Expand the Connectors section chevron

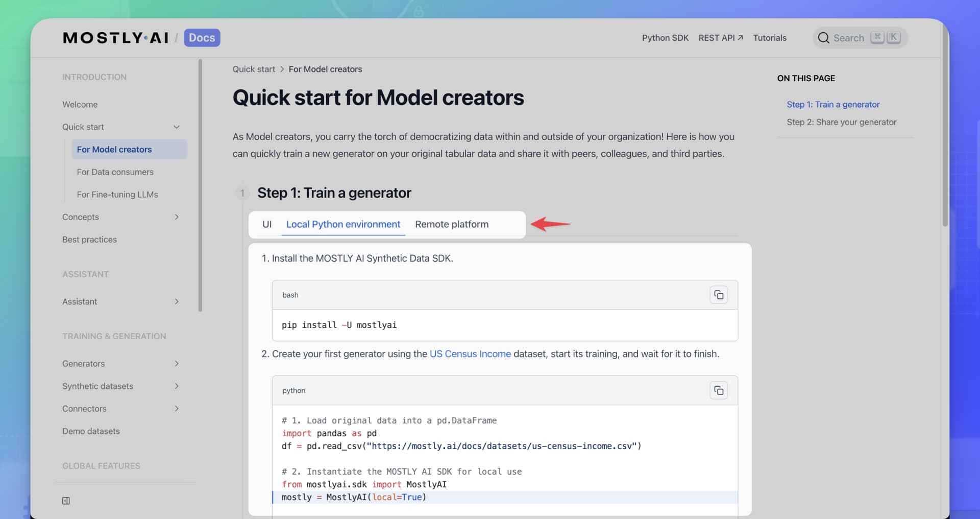177,409
